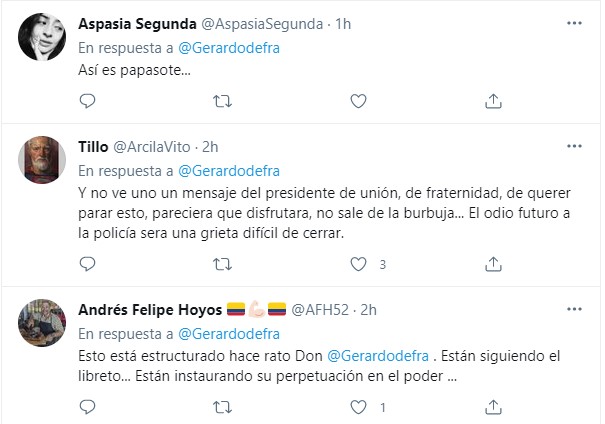Reply to Andrés Felipe Hoyos's tweet

87,407
